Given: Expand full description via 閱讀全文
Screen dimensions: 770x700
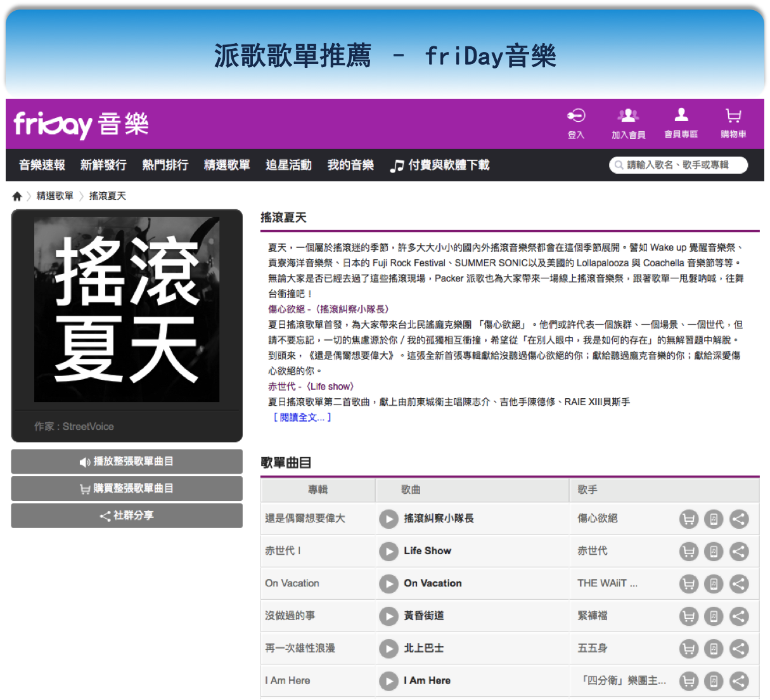Looking at the screenshot, I should [x=302, y=417].
